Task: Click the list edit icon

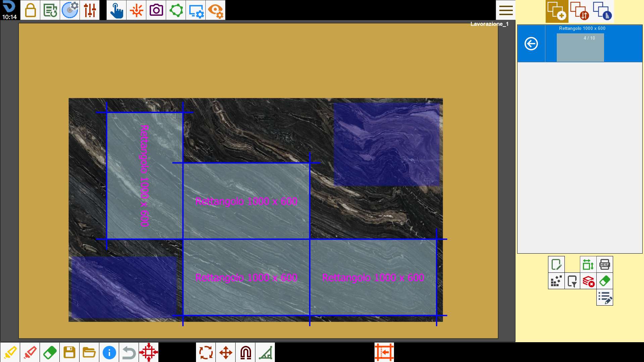Action: 605,297
